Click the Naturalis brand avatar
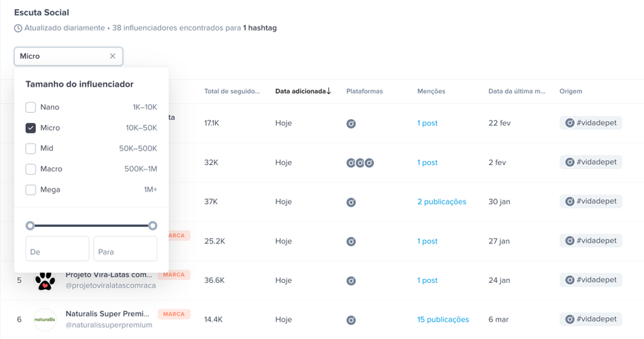The width and height of the screenshot is (644, 339). [45, 320]
